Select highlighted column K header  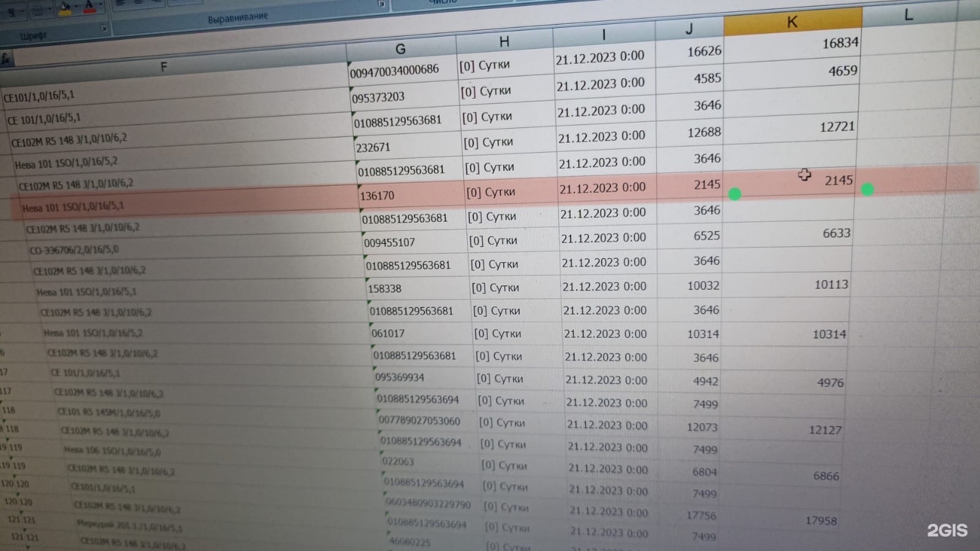click(x=792, y=22)
